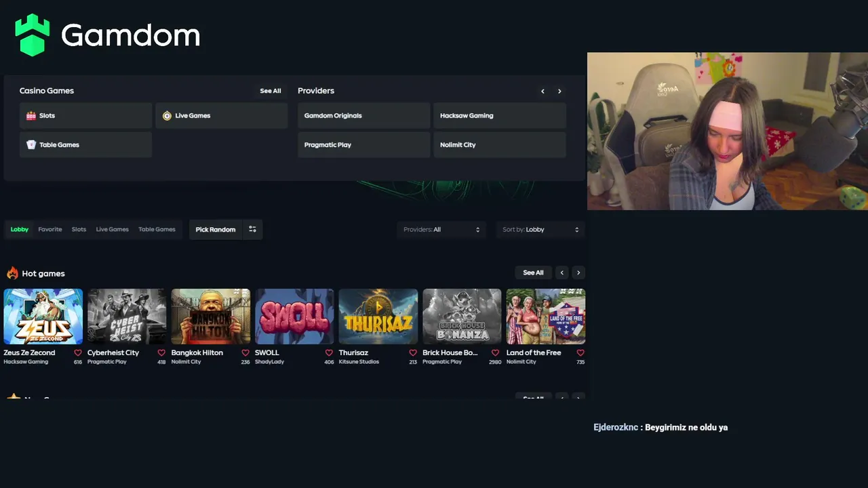Favorite Bangkok Hilton with heart
The height and width of the screenshot is (488, 868).
[245, 353]
